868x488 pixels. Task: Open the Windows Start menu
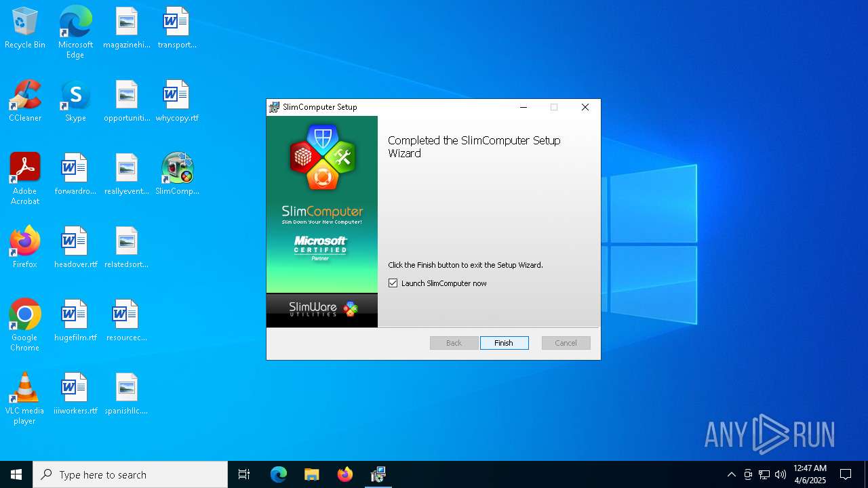point(16,474)
